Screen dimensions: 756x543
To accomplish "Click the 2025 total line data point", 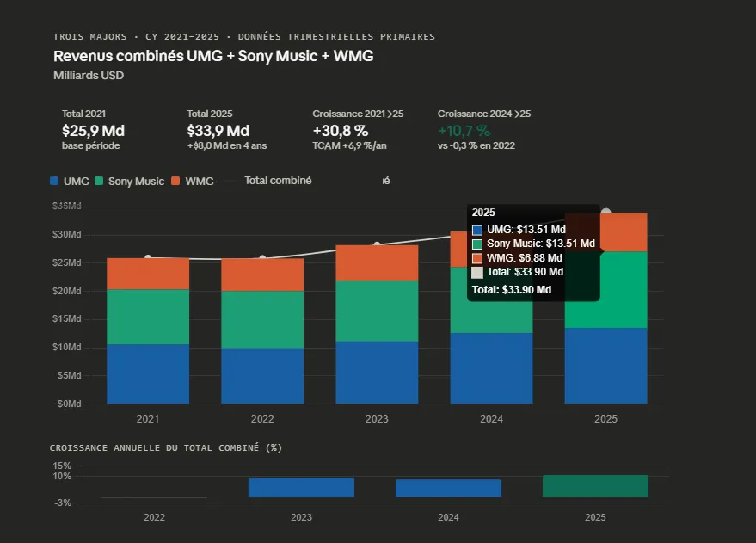I will (605, 212).
